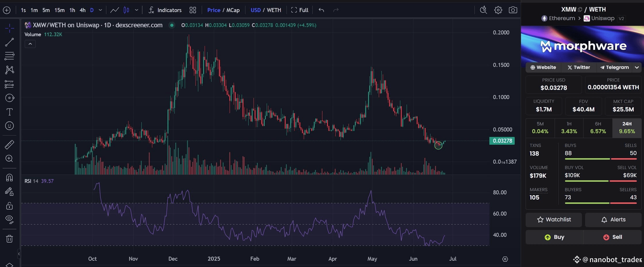Click the trash remove drawings icon
644x267 pixels.
9,239
